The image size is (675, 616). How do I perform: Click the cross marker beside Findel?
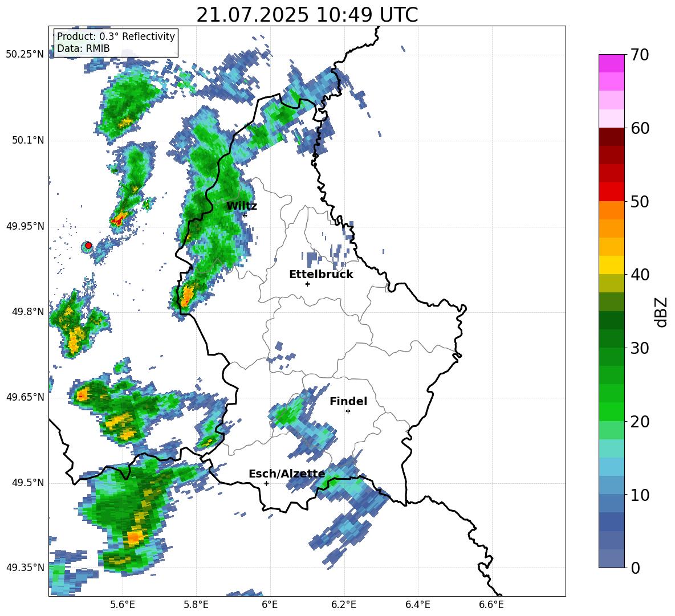(348, 411)
